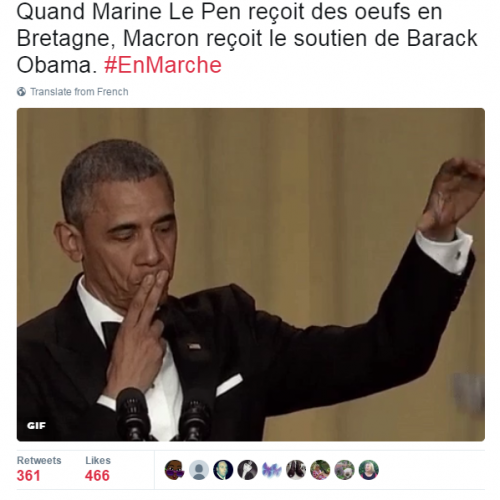
Task: Open the cartoon avatar with purple sunglasses
Action: pos(175,470)
